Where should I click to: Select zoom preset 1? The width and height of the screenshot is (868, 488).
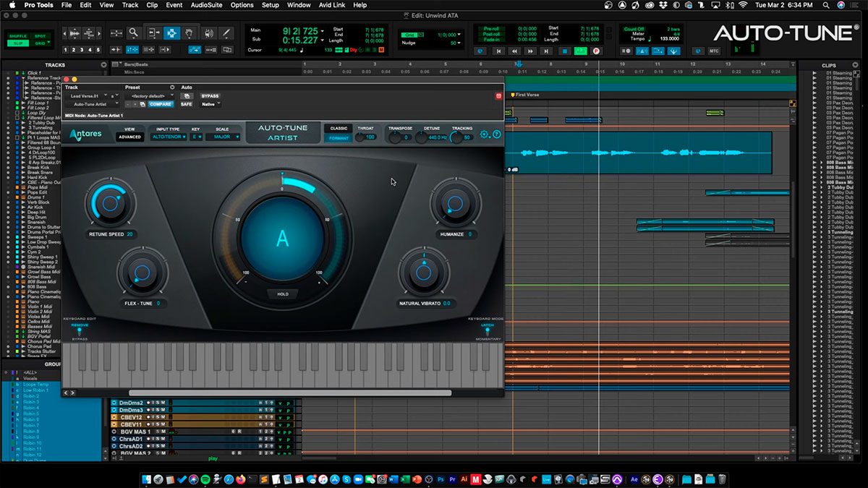tap(66, 50)
